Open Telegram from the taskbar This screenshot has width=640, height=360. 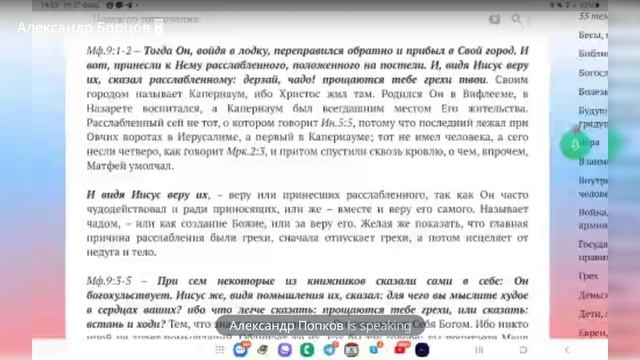pos(330,349)
